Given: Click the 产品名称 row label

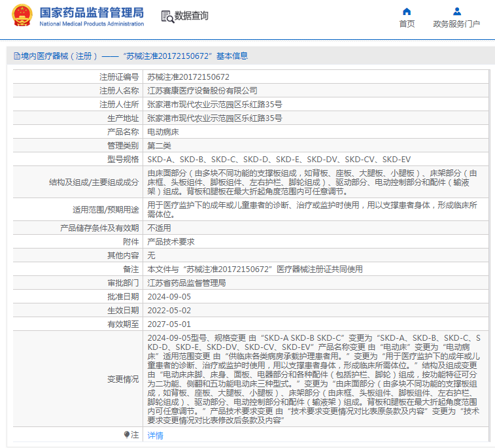Looking at the screenshot, I should pos(123,132).
